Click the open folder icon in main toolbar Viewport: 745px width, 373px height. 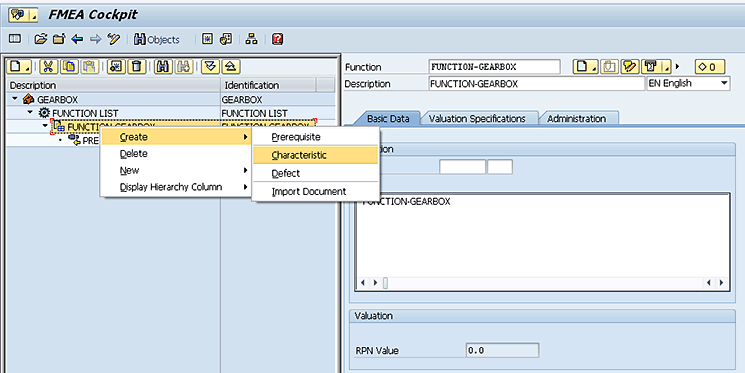point(41,39)
